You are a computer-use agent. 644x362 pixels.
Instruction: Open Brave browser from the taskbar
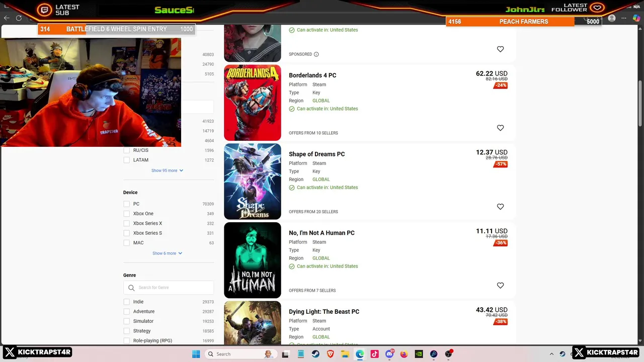coord(330,354)
